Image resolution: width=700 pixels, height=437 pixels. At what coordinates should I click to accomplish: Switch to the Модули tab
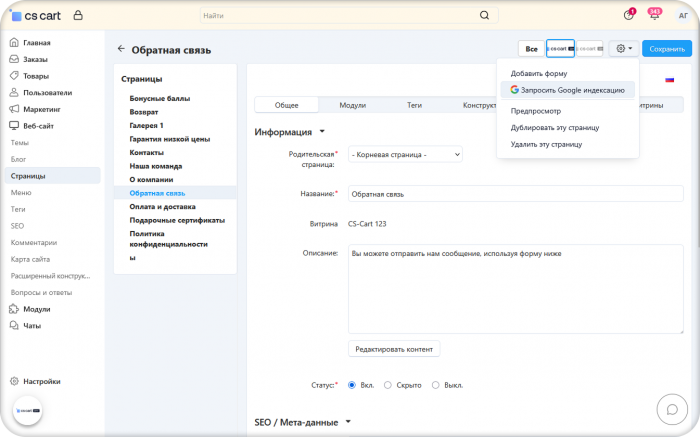[x=353, y=105]
